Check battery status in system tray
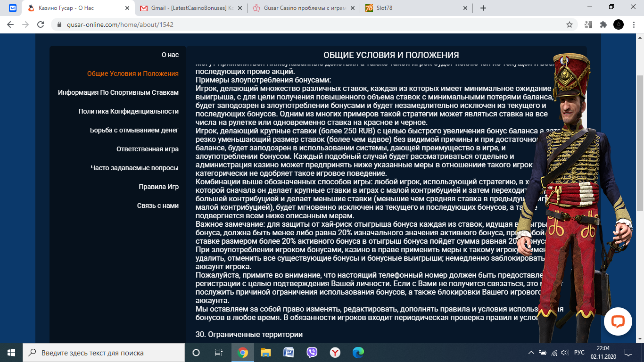Screen dimensions: 644x362 pyautogui.click(x=543, y=353)
